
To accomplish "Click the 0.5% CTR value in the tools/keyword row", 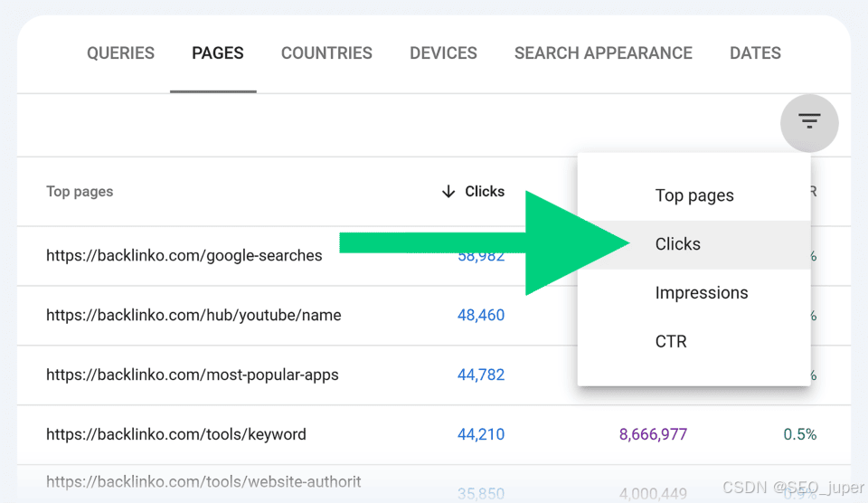I will pyautogui.click(x=800, y=434).
